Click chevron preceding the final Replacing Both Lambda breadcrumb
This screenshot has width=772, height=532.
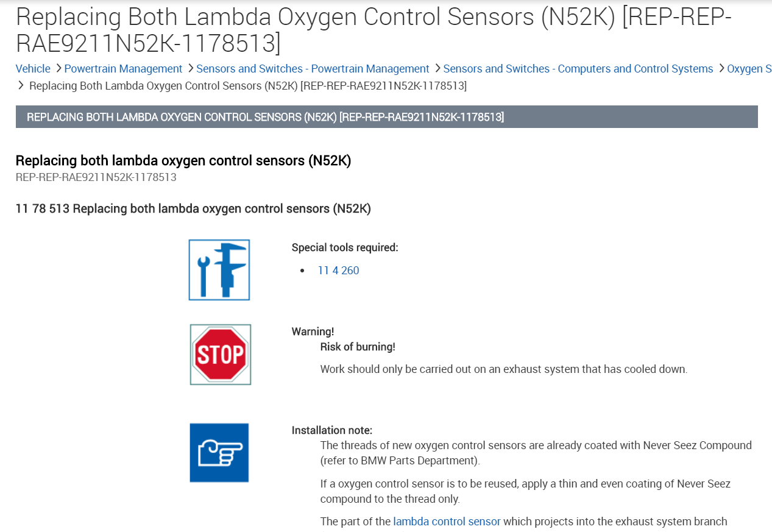click(21, 86)
